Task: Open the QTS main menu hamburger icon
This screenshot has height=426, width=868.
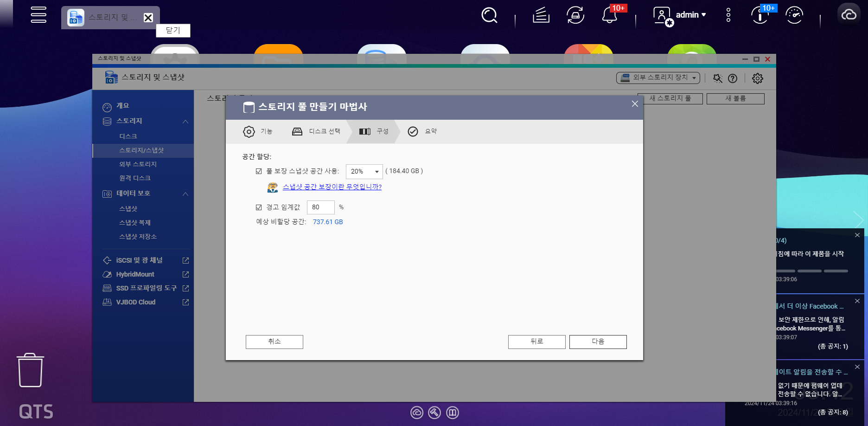Action: click(38, 14)
